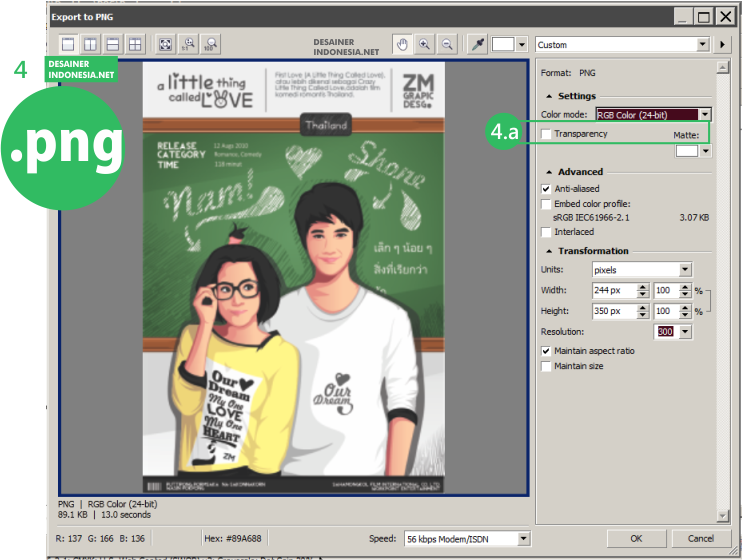The image size is (742, 560).
Task: Select the Zoom in tool
Action: tap(424, 44)
